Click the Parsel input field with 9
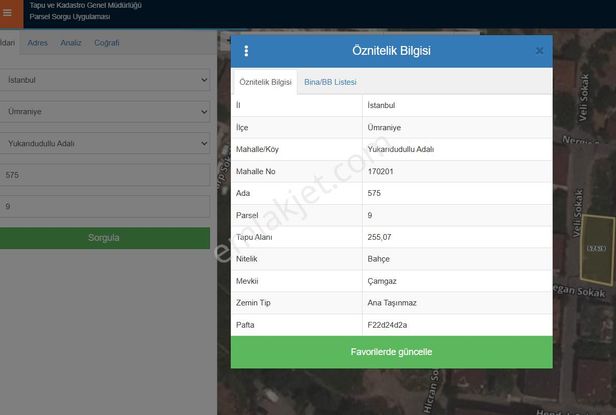This screenshot has height=415, width=616. click(x=104, y=206)
